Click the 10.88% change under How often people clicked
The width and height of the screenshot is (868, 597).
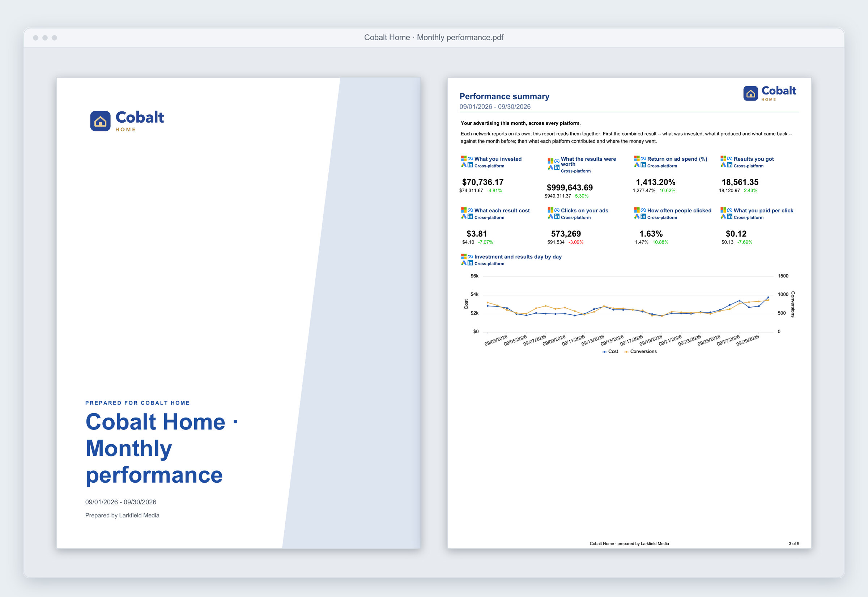(x=660, y=242)
